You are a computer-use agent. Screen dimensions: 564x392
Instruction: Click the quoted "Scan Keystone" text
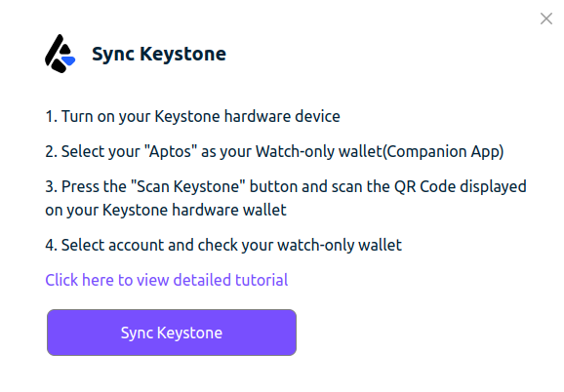coord(187,186)
